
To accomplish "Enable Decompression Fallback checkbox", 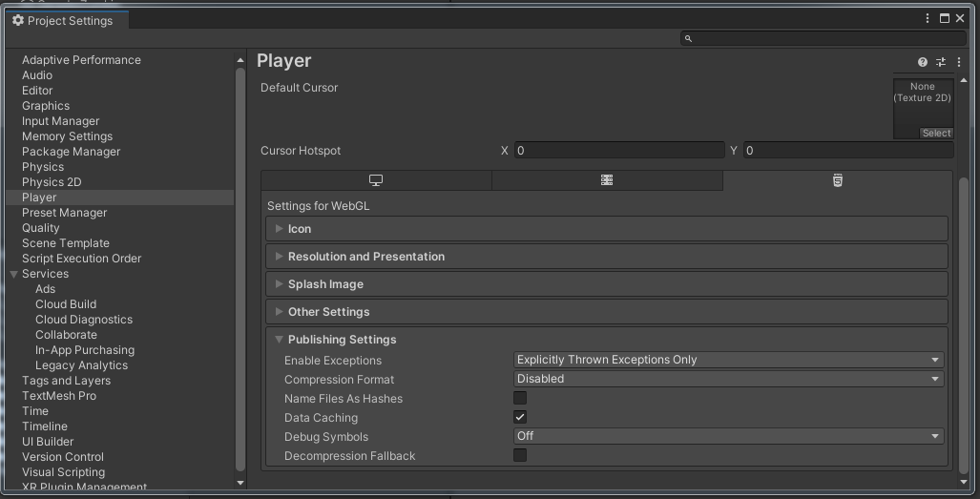I will (x=520, y=455).
